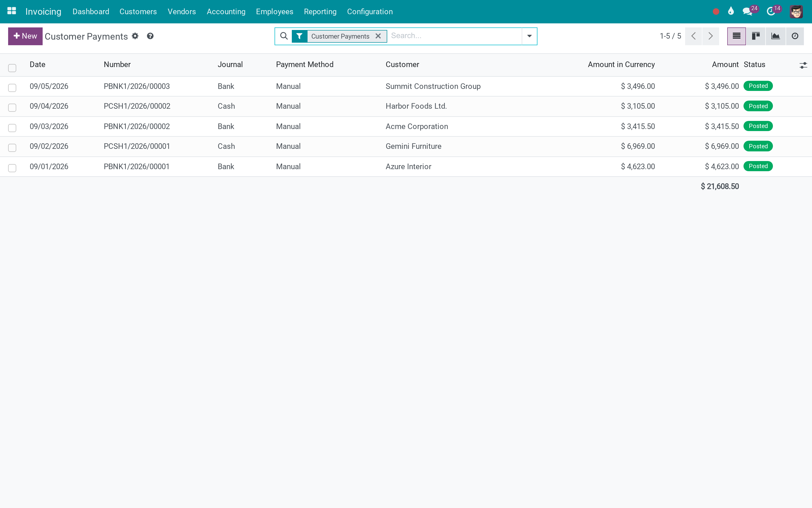
Task: Expand the search options dropdown arrow
Action: point(529,36)
